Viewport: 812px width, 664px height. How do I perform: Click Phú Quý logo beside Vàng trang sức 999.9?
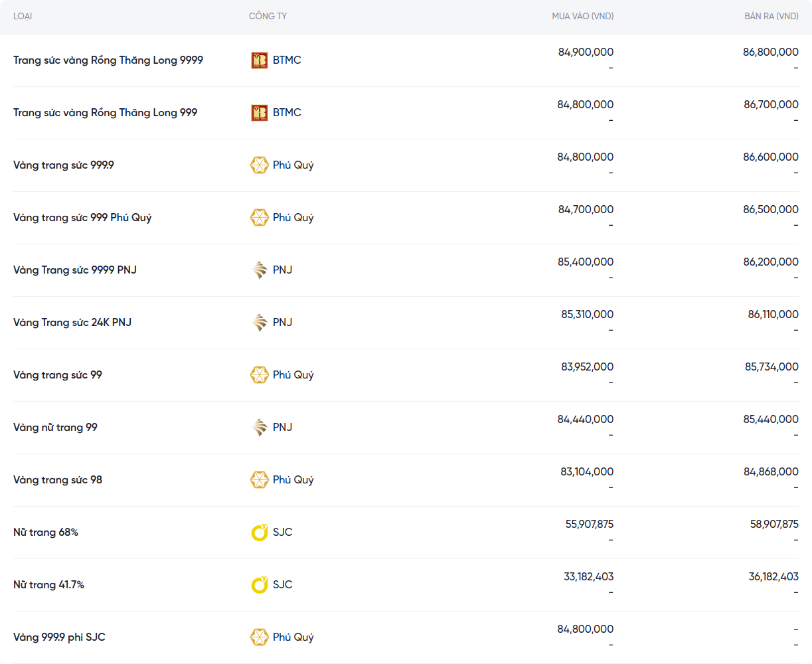[x=259, y=165]
